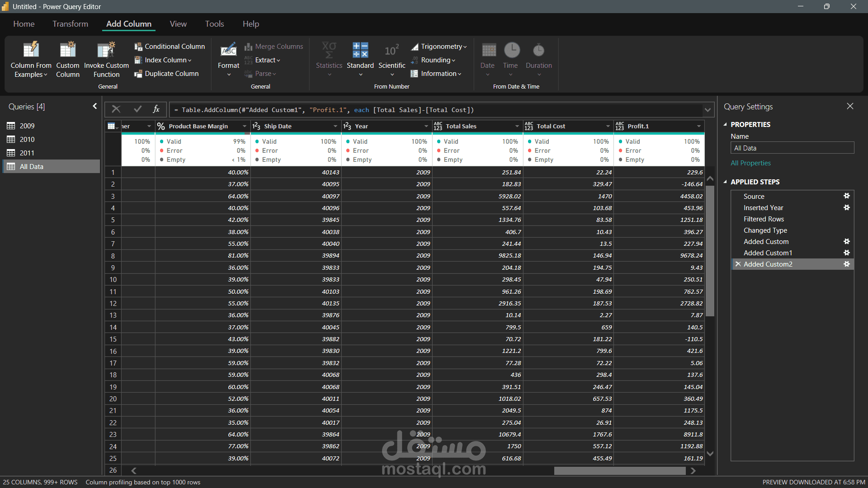The height and width of the screenshot is (488, 868).
Task: Click Column From Examples icon
Action: coord(31,50)
